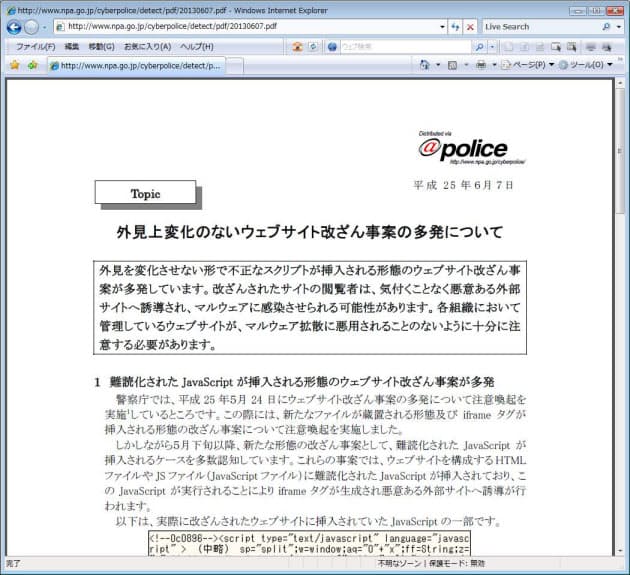Click the ウェブ検索 toolbar search field
The width and height of the screenshot is (630, 575).
[405, 47]
